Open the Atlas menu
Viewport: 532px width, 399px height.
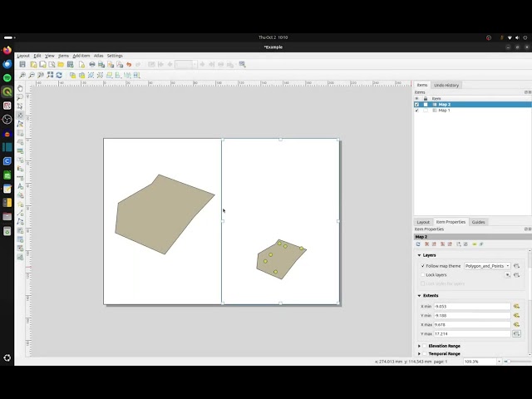pyautogui.click(x=98, y=56)
